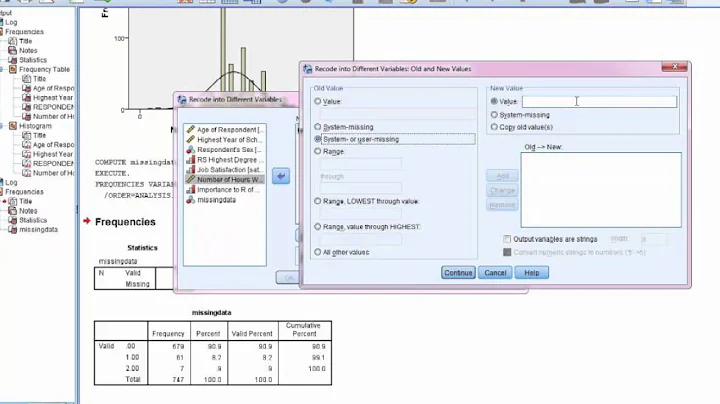Select 'Copy old value(s)' radio button
The width and height of the screenshot is (720, 404).
(x=494, y=127)
